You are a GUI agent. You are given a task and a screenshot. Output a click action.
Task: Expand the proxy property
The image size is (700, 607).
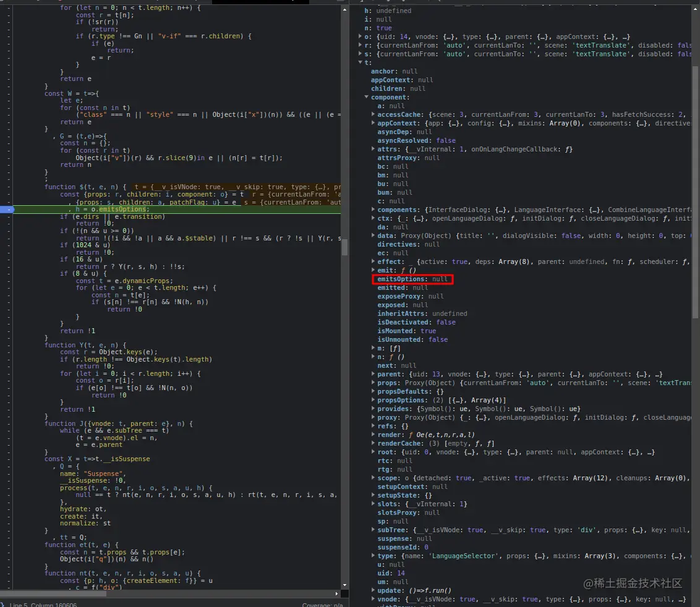click(373, 417)
